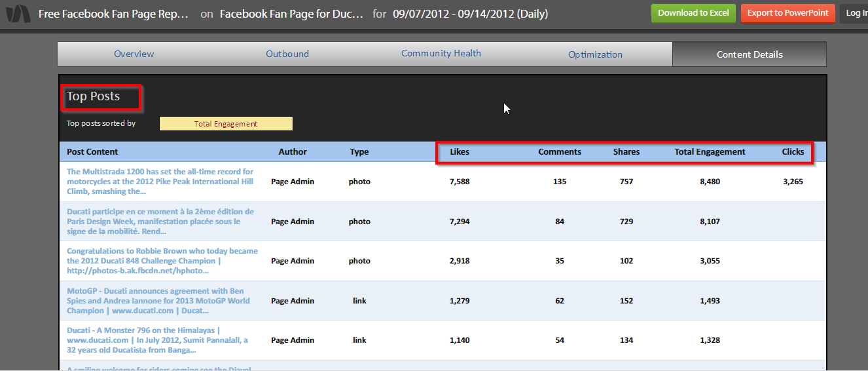Click the 135 comments value
The width and height of the screenshot is (868, 371).
click(560, 182)
